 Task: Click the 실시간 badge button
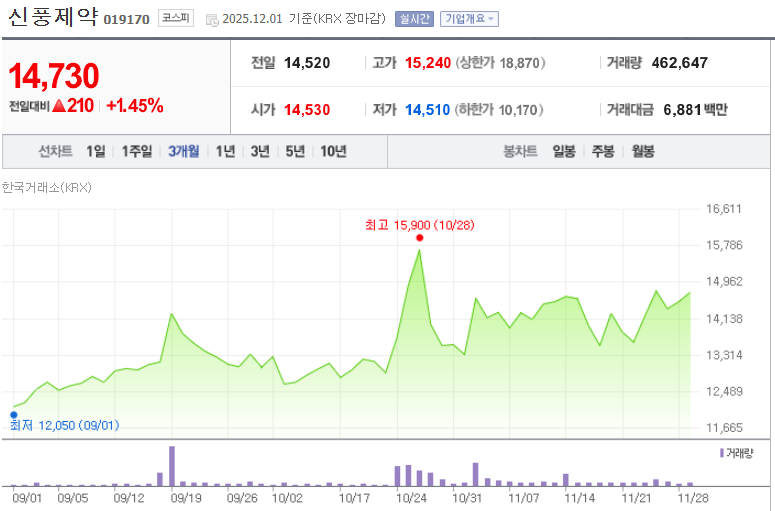point(414,19)
